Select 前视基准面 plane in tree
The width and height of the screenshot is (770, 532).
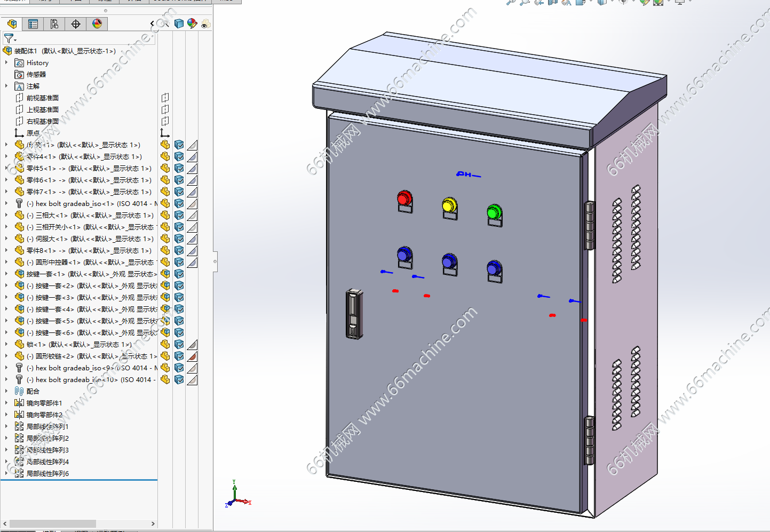(x=43, y=98)
